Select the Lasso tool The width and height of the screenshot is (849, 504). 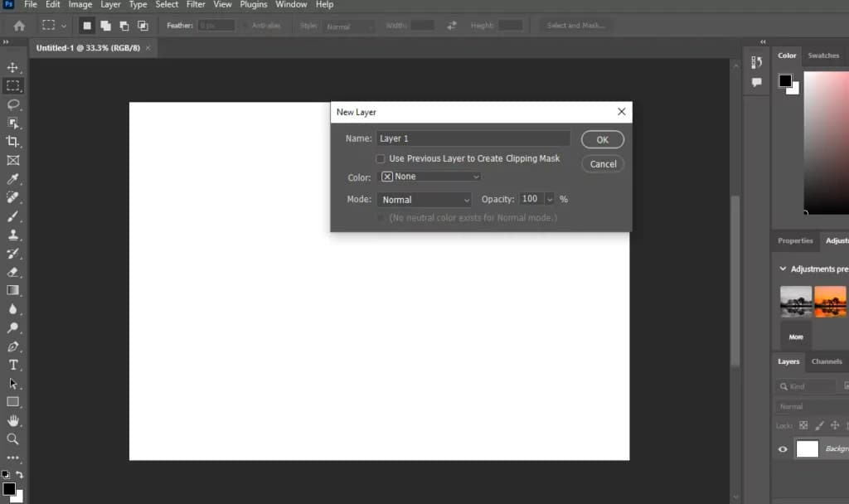point(13,104)
